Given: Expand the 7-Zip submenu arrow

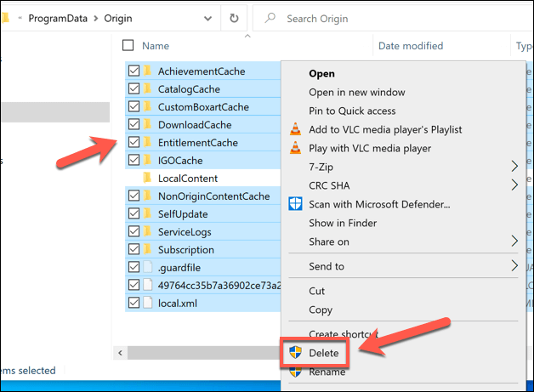Looking at the screenshot, I should 514,167.
